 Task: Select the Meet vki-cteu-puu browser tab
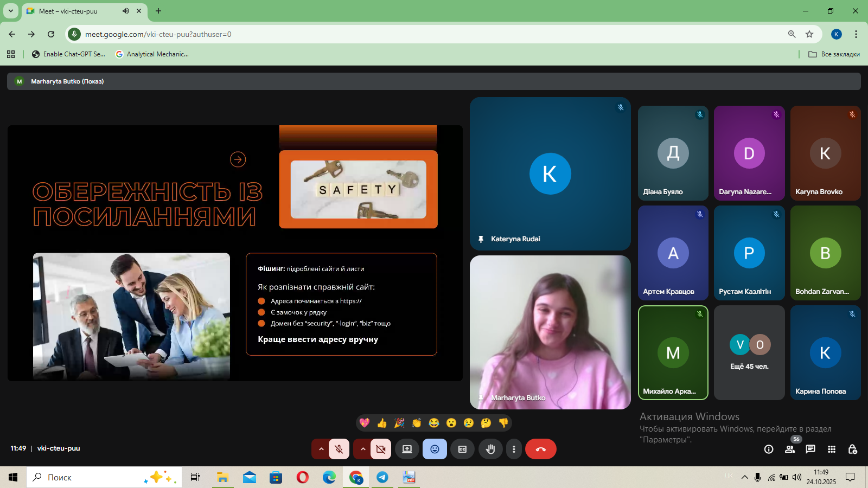[x=76, y=11]
